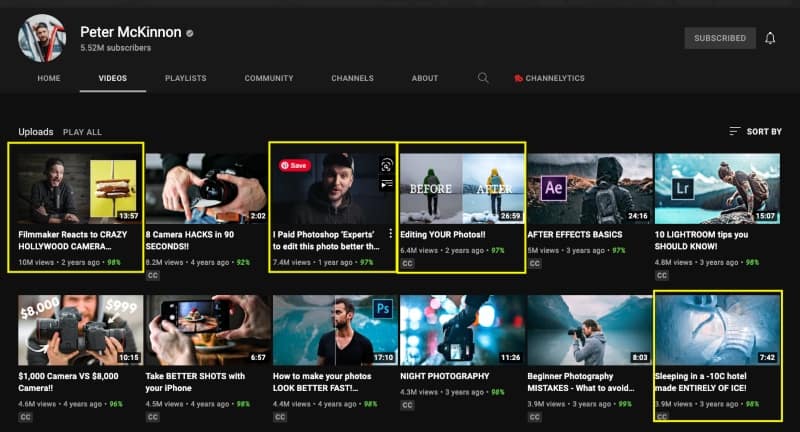Click title Filmmaker Reacts to CRAZY HOLLYWOOD CAMERA
Image resolution: width=800 pixels, height=432 pixels.
coord(72,240)
